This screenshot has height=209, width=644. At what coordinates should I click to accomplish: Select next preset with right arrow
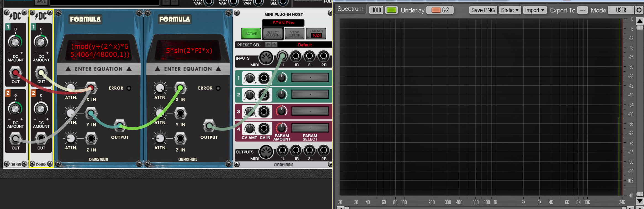(274, 45)
